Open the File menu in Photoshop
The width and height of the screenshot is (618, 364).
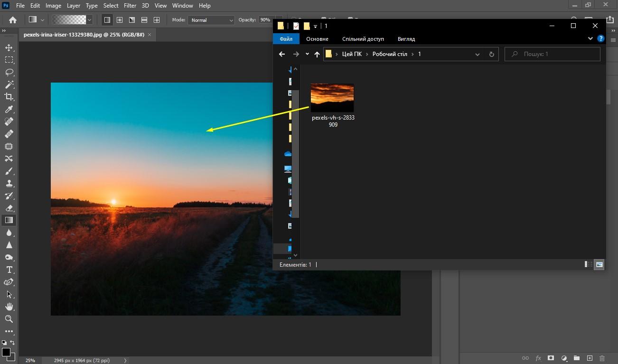(x=20, y=6)
